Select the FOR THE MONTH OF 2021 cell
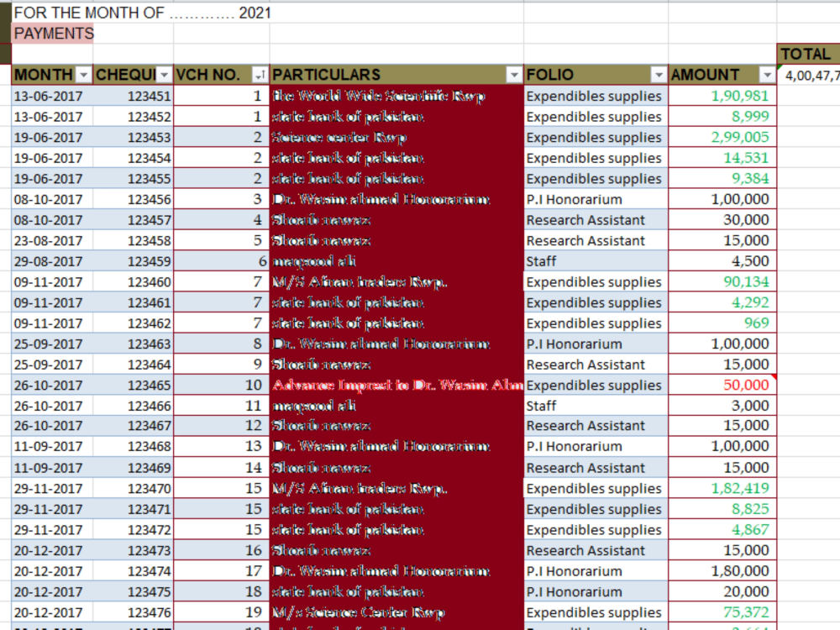This screenshot has height=630, width=840. pyautogui.click(x=142, y=13)
